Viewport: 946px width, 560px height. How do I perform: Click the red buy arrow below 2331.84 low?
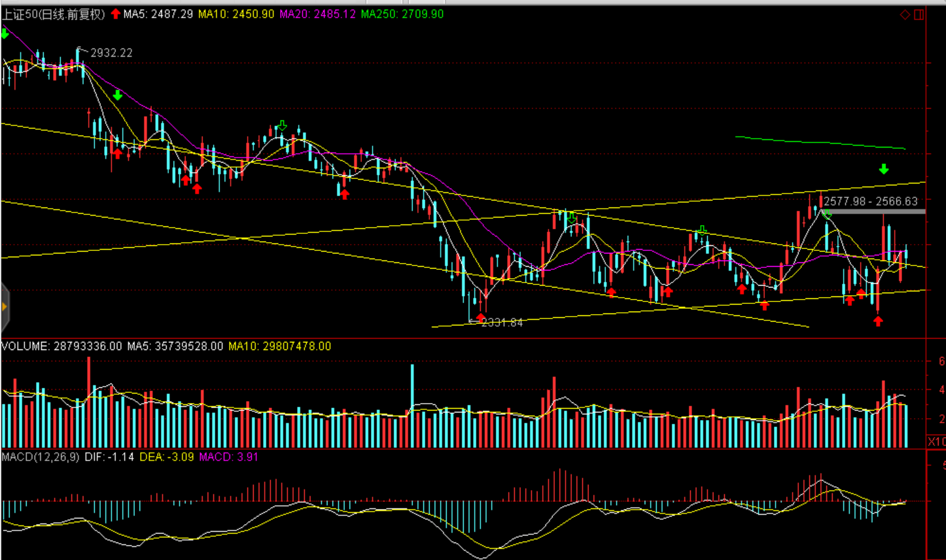pos(481,317)
